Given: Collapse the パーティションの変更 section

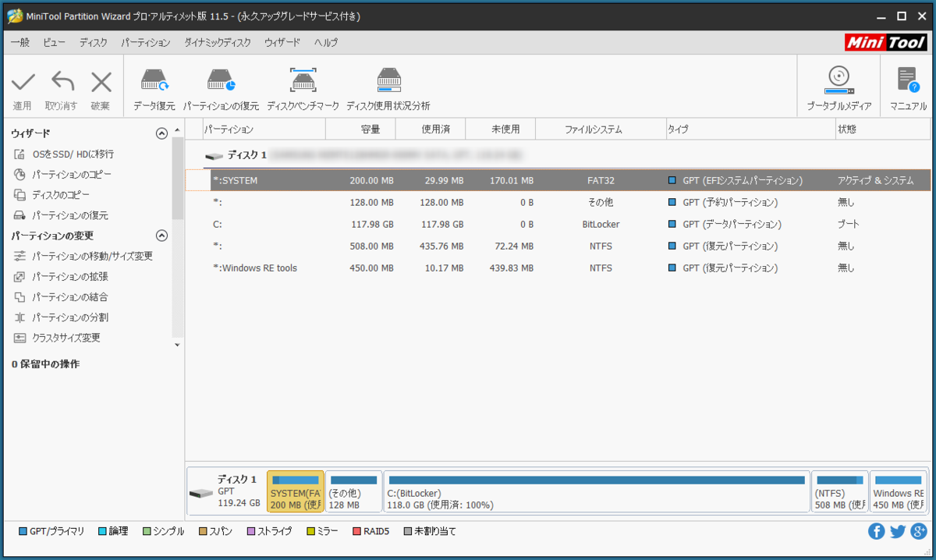Looking at the screenshot, I should point(161,236).
